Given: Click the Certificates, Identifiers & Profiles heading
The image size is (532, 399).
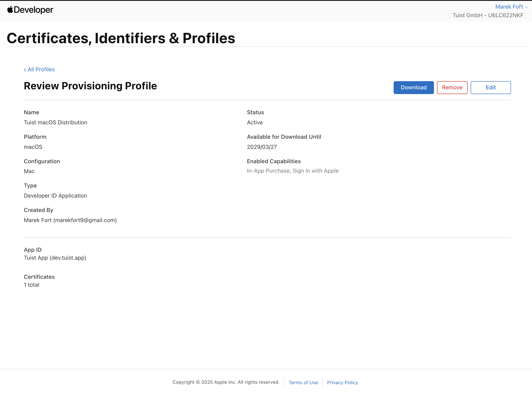Looking at the screenshot, I should [121, 38].
